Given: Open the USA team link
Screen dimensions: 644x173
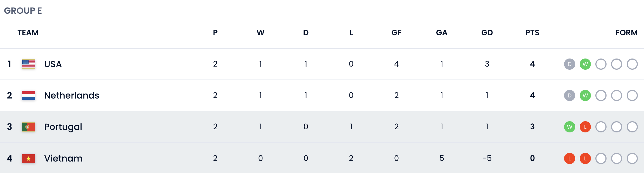Looking at the screenshot, I should point(53,64).
